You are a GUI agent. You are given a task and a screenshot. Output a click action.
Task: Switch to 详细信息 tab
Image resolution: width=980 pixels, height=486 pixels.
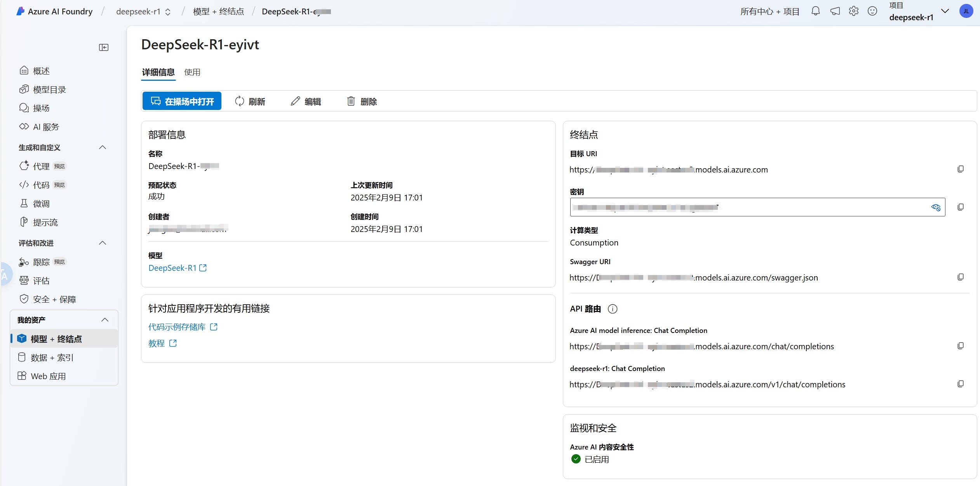pos(158,72)
